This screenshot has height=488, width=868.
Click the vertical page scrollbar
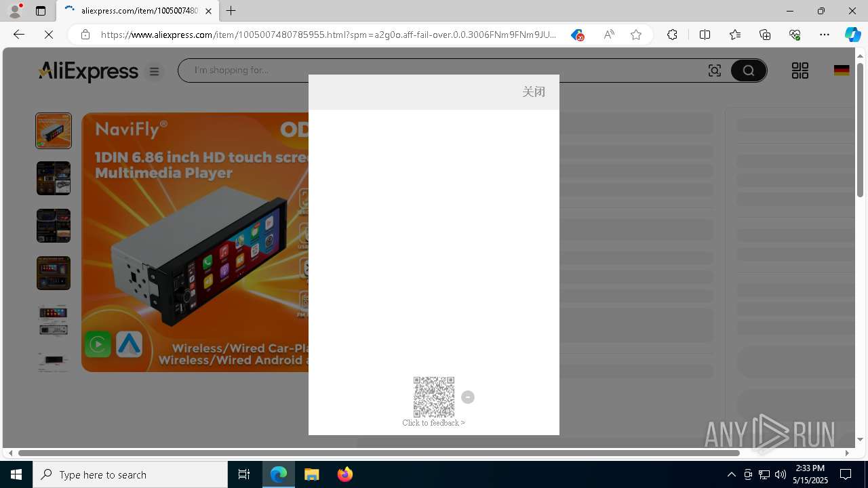[x=860, y=129]
